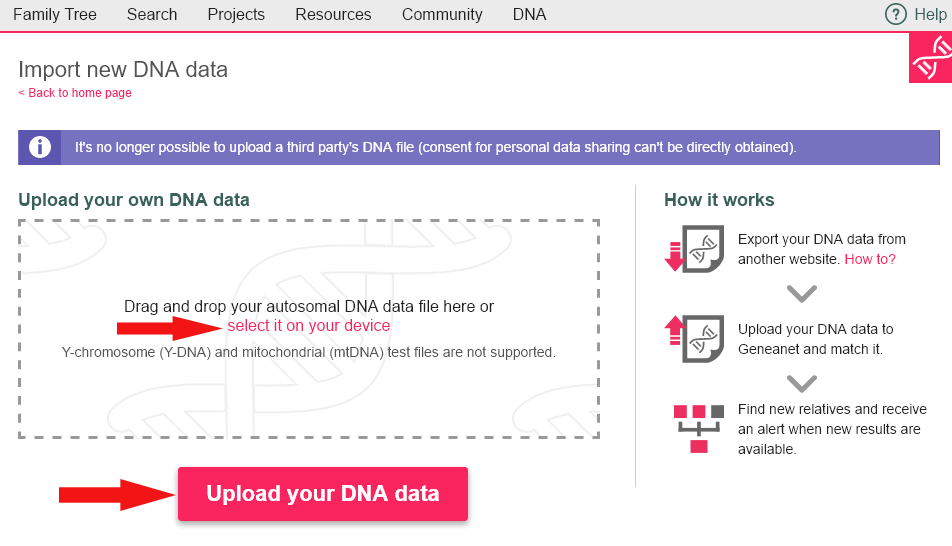Open the Community menu
The image size is (952, 546).
[442, 15]
